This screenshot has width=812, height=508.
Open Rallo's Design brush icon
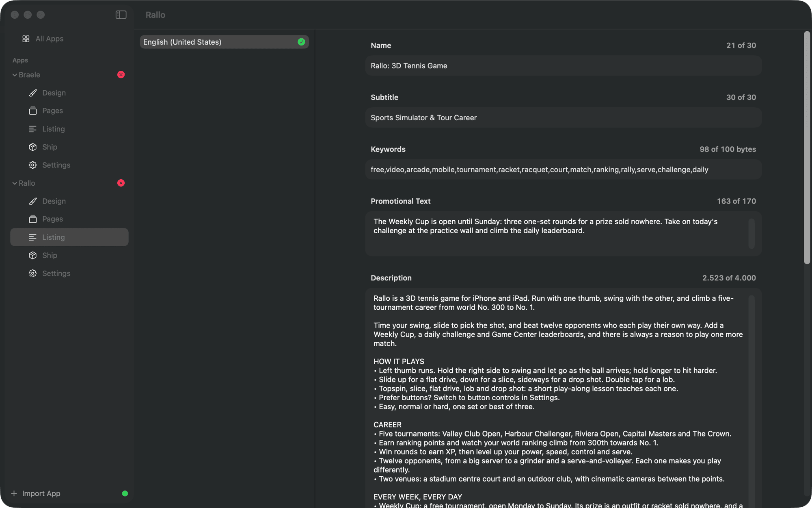tap(33, 201)
